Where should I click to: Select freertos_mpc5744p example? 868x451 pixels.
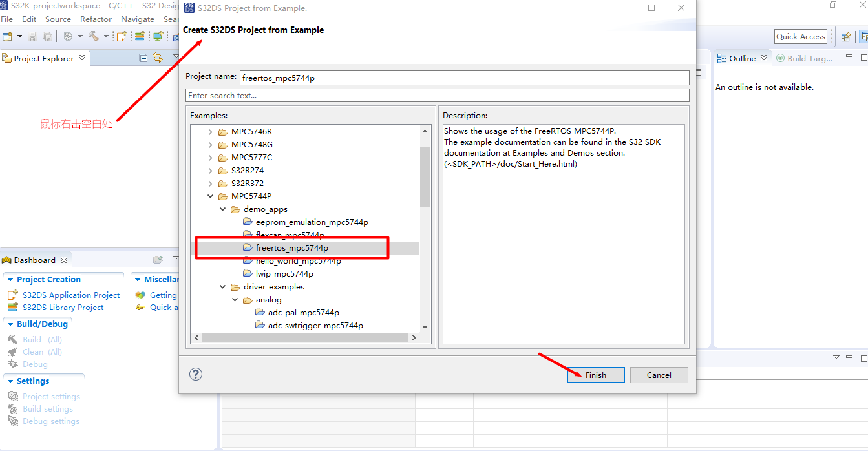click(x=292, y=248)
